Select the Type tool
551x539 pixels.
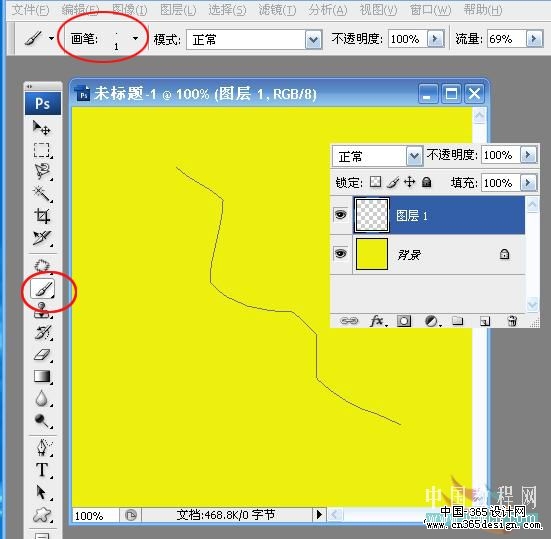42,470
